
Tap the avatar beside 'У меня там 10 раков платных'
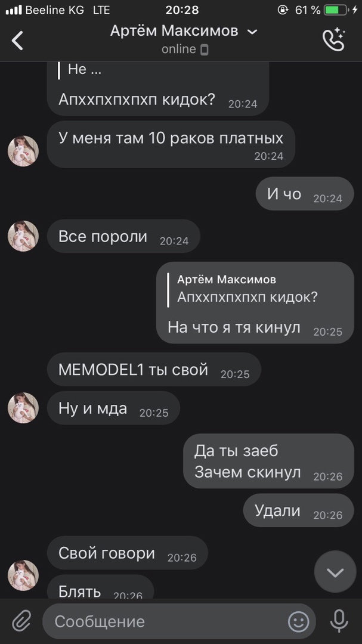23,151
